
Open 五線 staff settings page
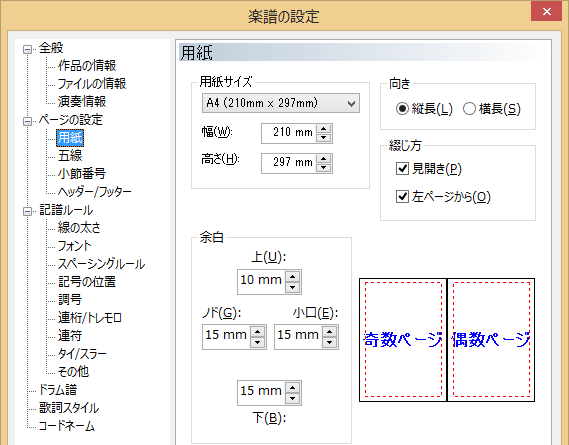click(70, 155)
